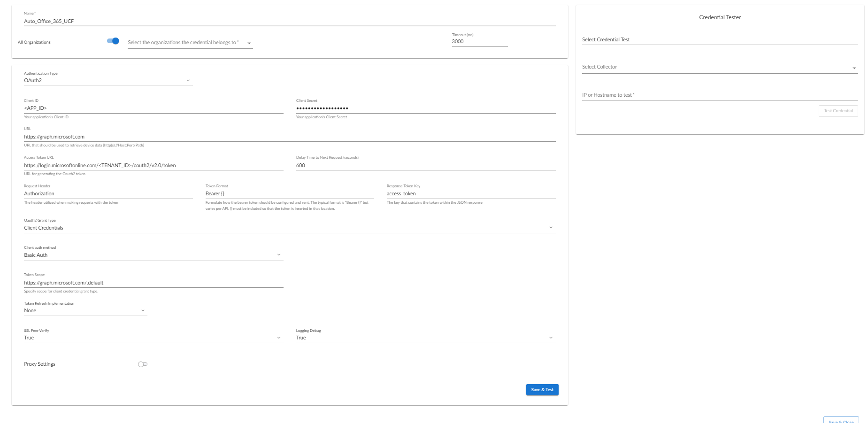The image size is (868, 423).
Task: Click the Save & Close button
Action: coord(841,421)
